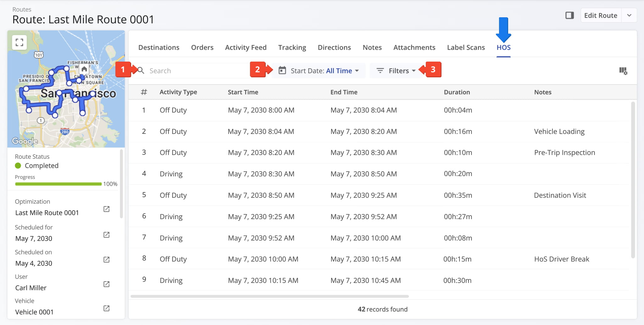Click the Edit Route button
Viewport: 644px width, 325px height.
click(x=600, y=15)
